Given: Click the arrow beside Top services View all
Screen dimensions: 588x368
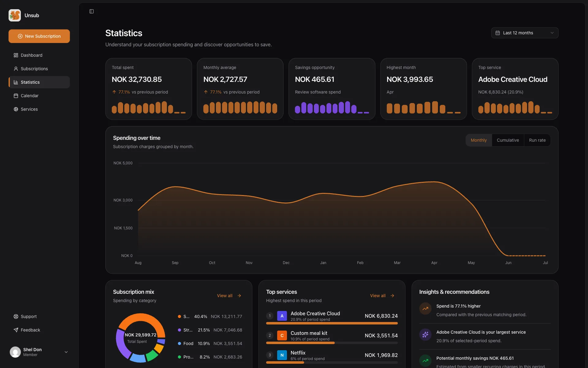Looking at the screenshot, I should (x=392, y=296).
